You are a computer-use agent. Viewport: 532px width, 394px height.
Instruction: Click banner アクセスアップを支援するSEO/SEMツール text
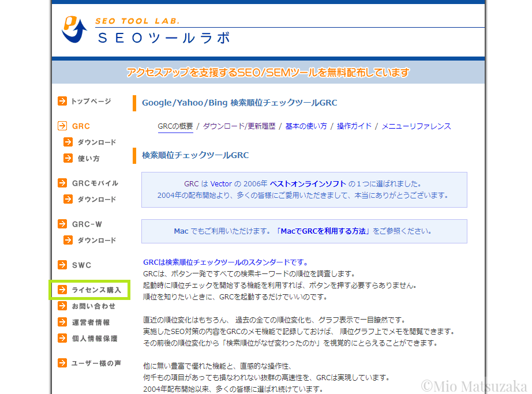pos(268,72)
